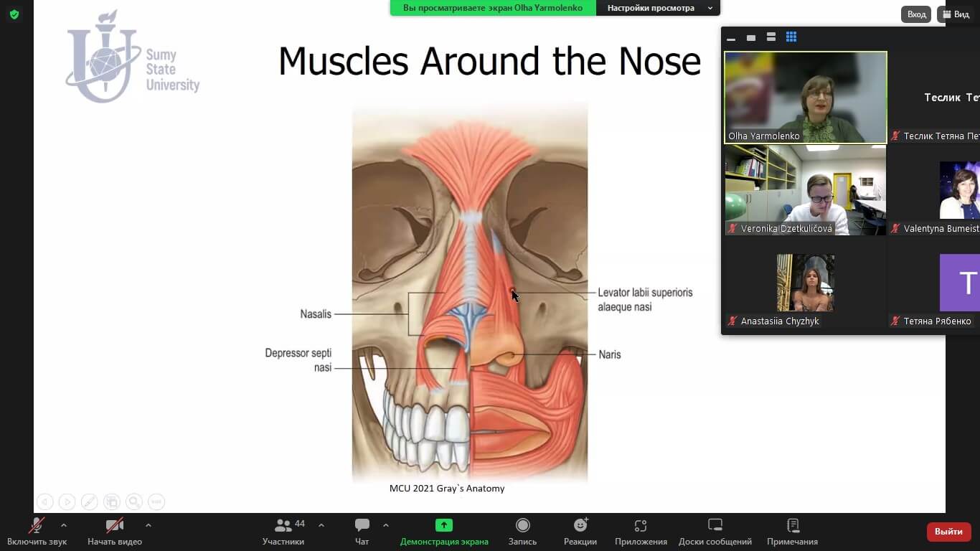Start recording with the Запись icon
Screen dimensions: 980x551
[x=523, y=526]
